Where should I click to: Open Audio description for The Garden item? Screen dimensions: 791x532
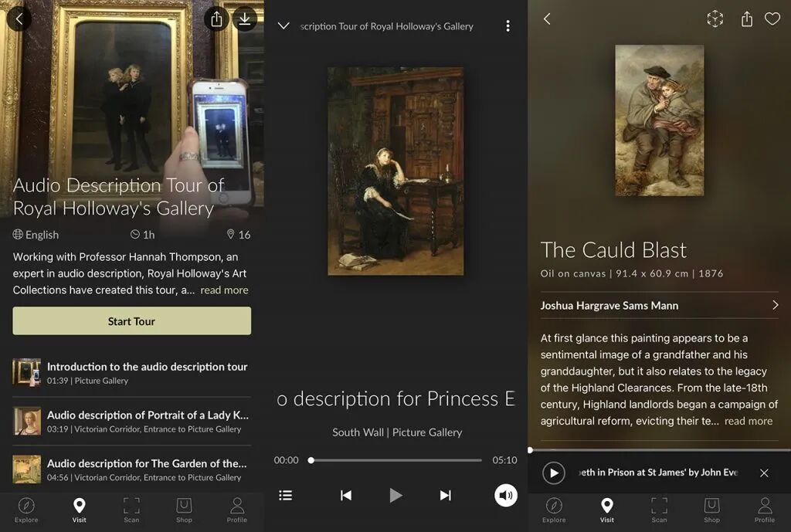click(x=131, y=469)
